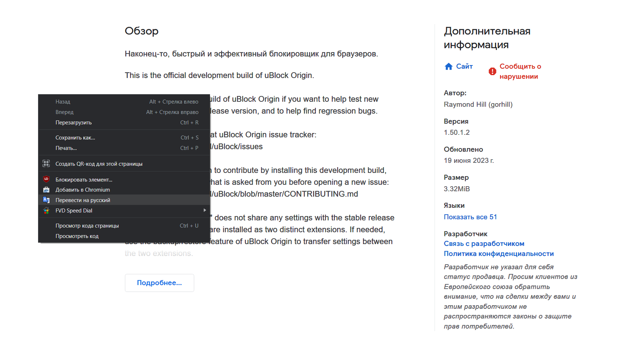Click the official development build sentence

[x=219, y=75]
